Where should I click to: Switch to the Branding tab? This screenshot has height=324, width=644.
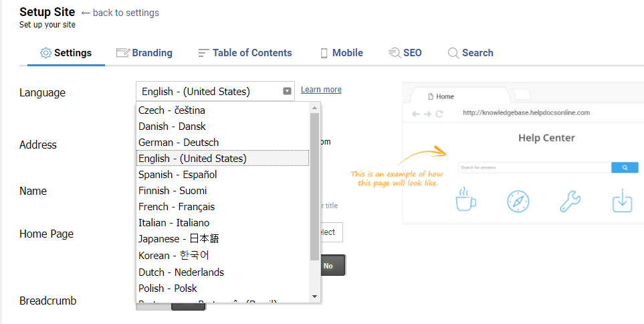pos(152,53)
